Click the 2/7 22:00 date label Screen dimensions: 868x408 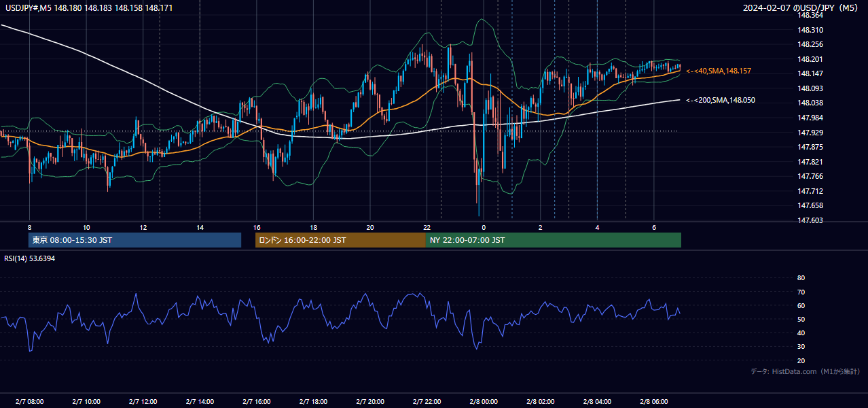click(x=427, y=401)
